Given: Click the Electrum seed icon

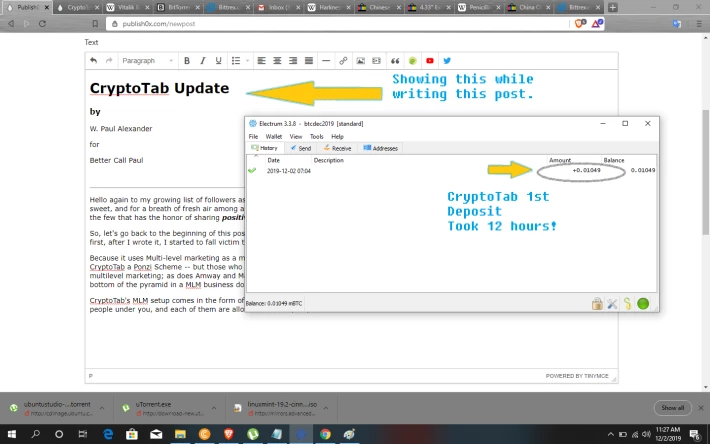Looking at the screenshot, I should point(628,304).
